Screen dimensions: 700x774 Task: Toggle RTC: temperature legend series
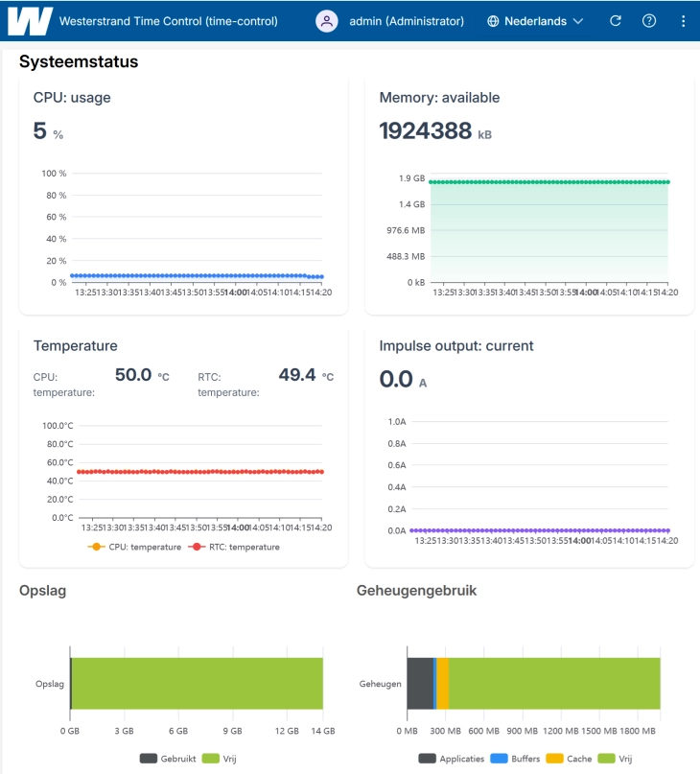[234, 547]
